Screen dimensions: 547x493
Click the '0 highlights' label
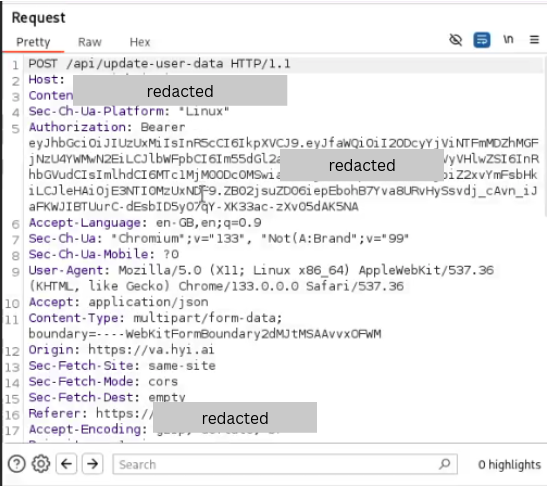(509, 465)
